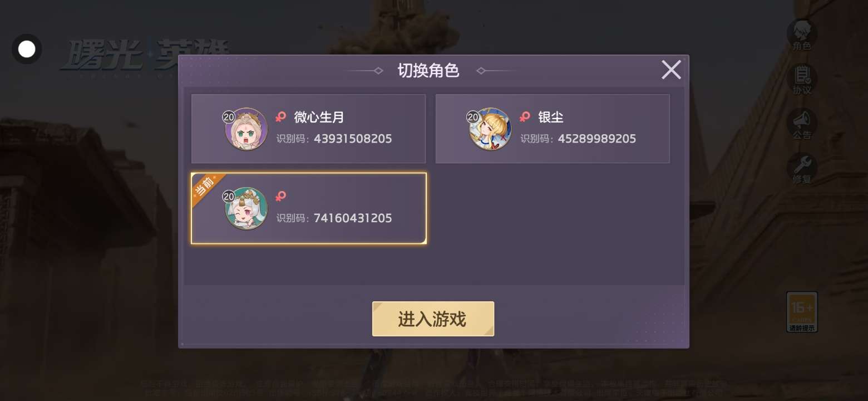Select the 银尘 character card

click(x=553, y=129)
